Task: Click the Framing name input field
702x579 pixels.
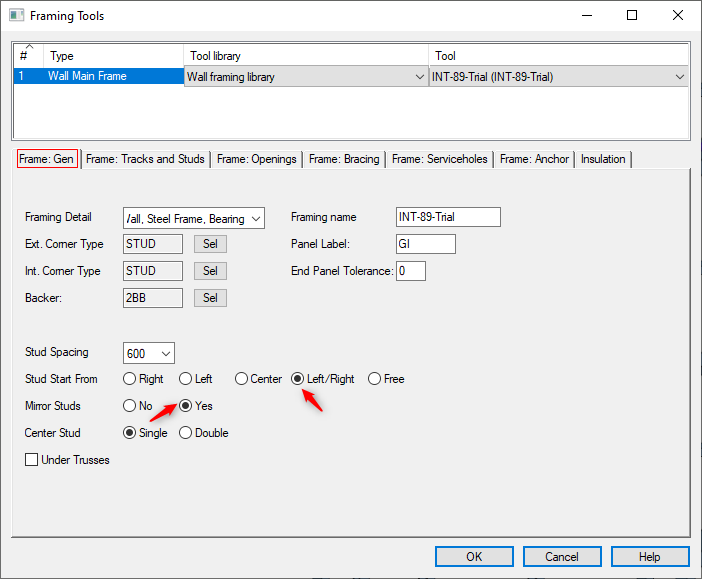Action: coord(447,218)
